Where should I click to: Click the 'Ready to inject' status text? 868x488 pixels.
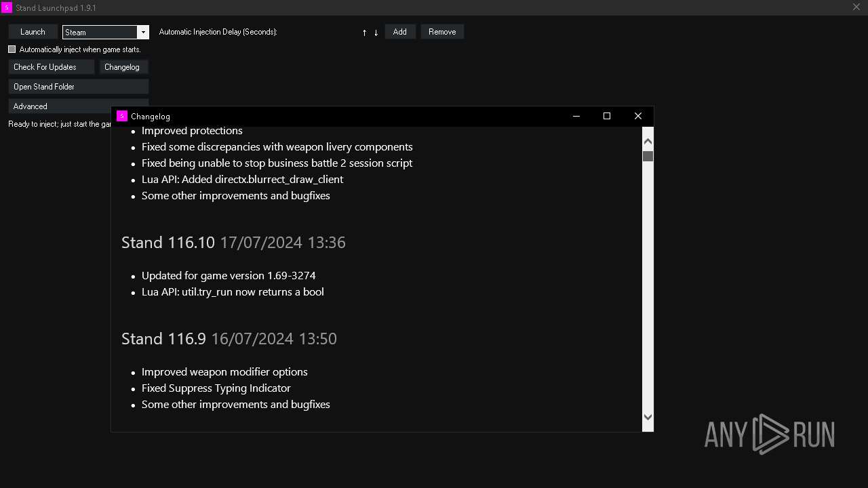pos(60,125)
